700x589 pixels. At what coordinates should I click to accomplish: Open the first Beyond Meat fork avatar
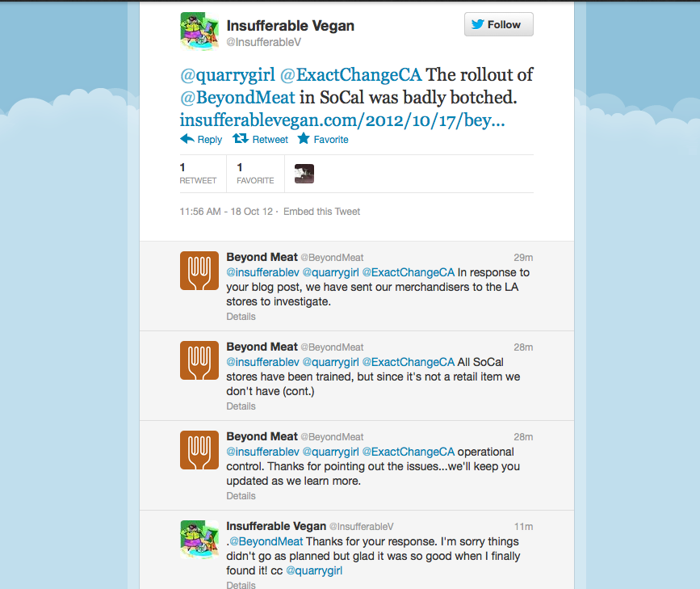(199, 271)
